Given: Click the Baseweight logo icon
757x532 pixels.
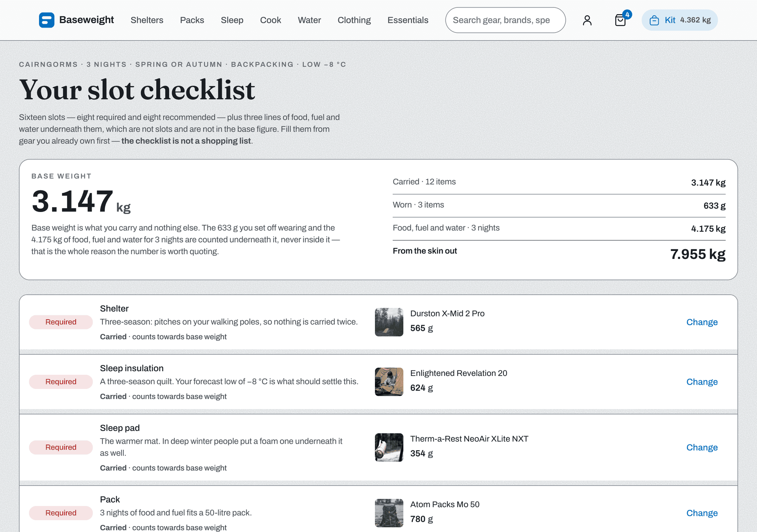Looking at the screenshot, I should tap(47, 20).
